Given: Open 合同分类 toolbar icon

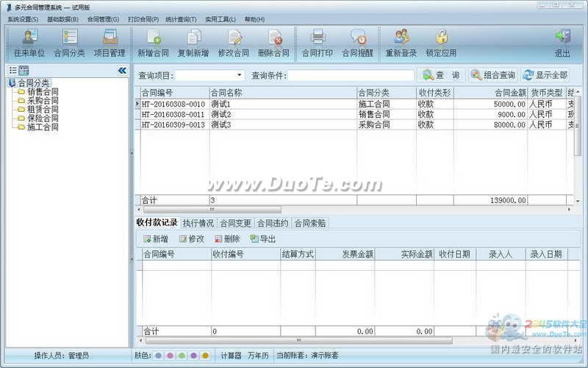Looking at the screenshot, I should [x=69, y=44].
